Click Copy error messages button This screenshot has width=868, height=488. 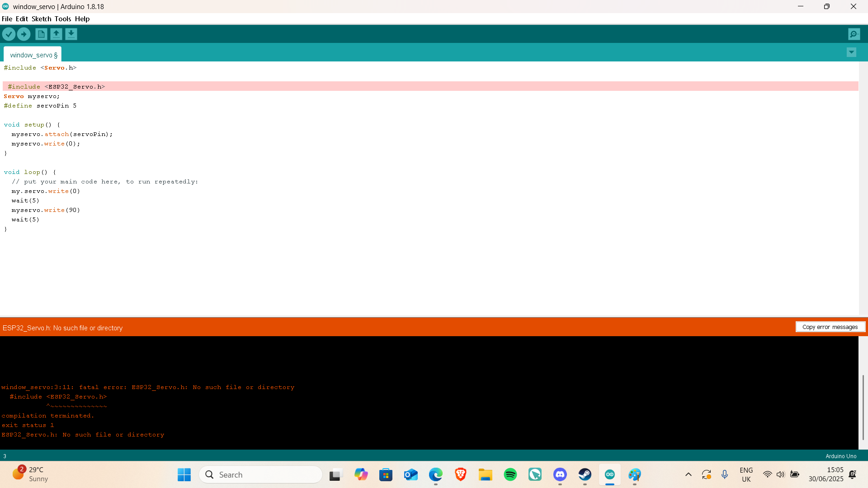coord(830,327)
